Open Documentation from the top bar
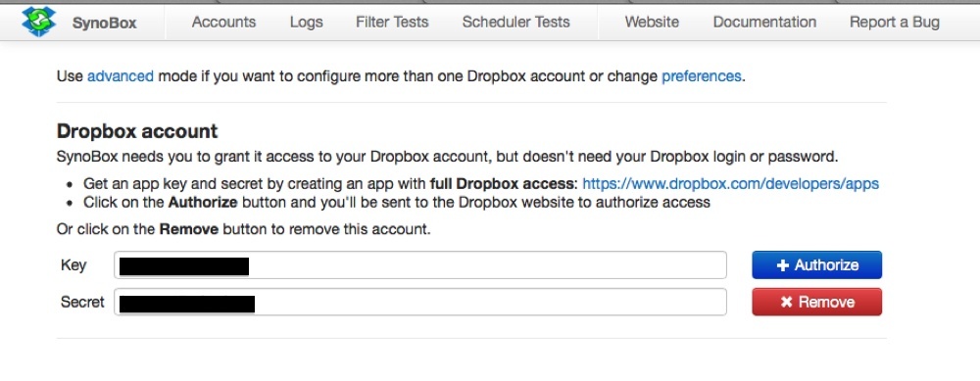Viewport: 980px width, 381px height. pyautogui.click(x=764, y=23)
